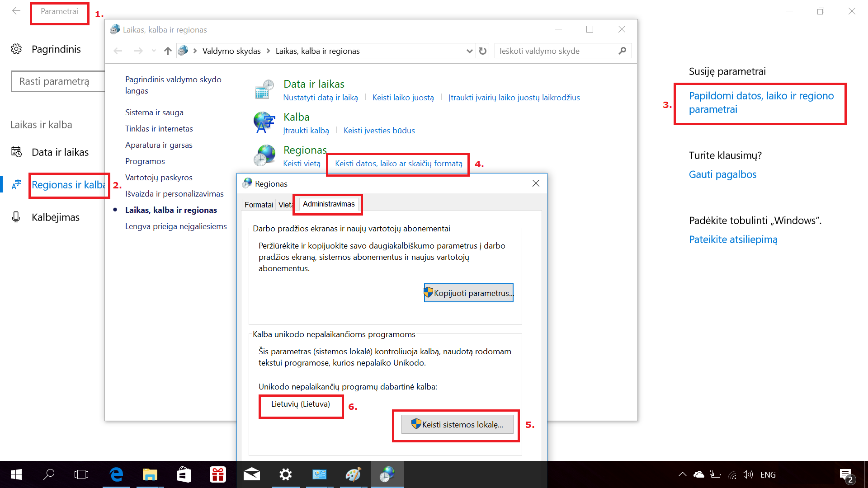Open the Microsoft Store taskbar icon
Viewport: 868px width, 488px height.
click(184, 474)
